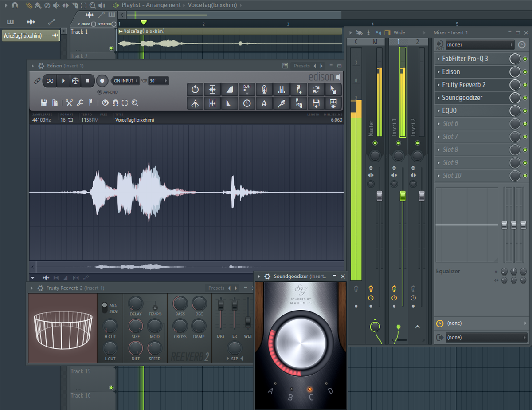Open the Slot 6 empty effect slot
The width and height of the screenshot is (532, 410).
471,124
